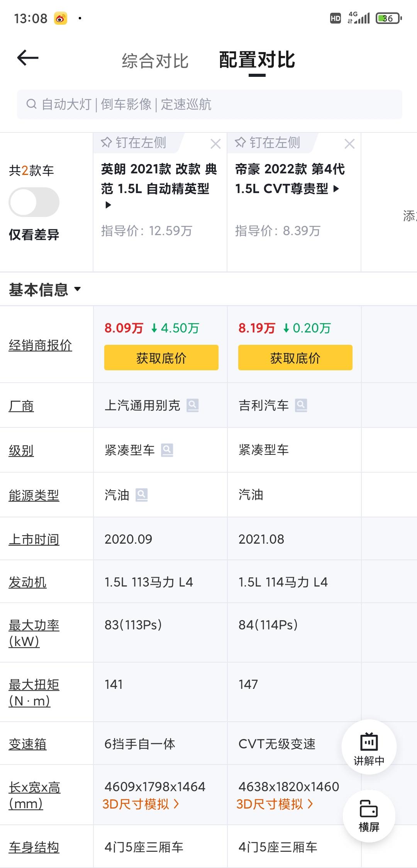This screenshot has width=417, height=868.
Task: Open the 上市时间 term link
Action: tap(34, 539)
